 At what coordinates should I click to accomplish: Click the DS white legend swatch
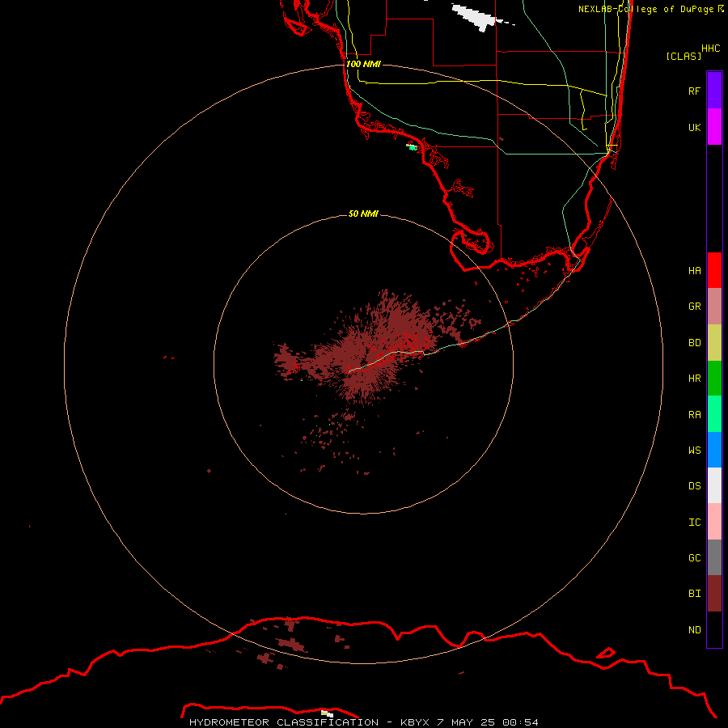click(x=714, y=485)
